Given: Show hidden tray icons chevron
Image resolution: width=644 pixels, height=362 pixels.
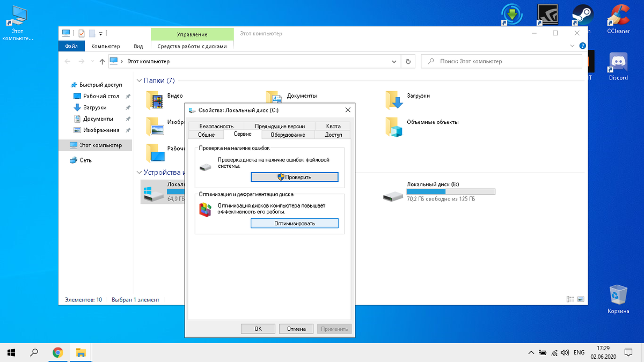Looking at the screenshot, I should [x=531, y=353].
